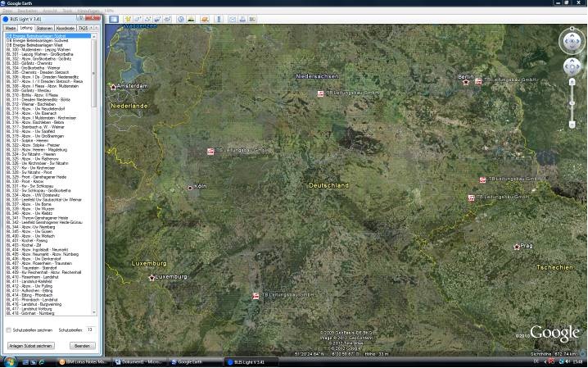Click the list scrollbar down arrow

(x=93, y=312)
